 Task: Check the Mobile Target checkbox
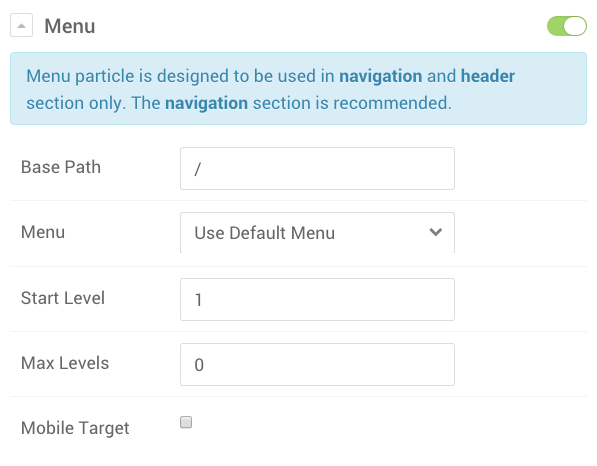tap(186, 422)
